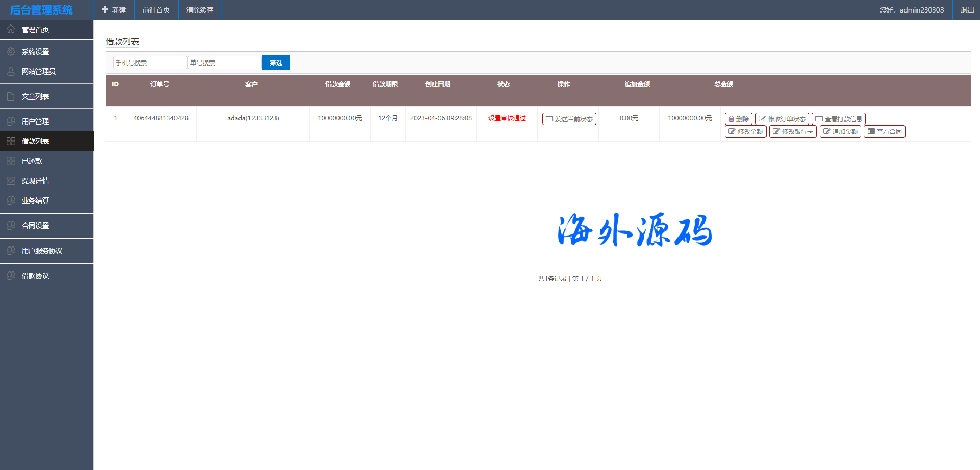Click the document icon beside 文章列表

pyautogui.click(x=11, y=96)
